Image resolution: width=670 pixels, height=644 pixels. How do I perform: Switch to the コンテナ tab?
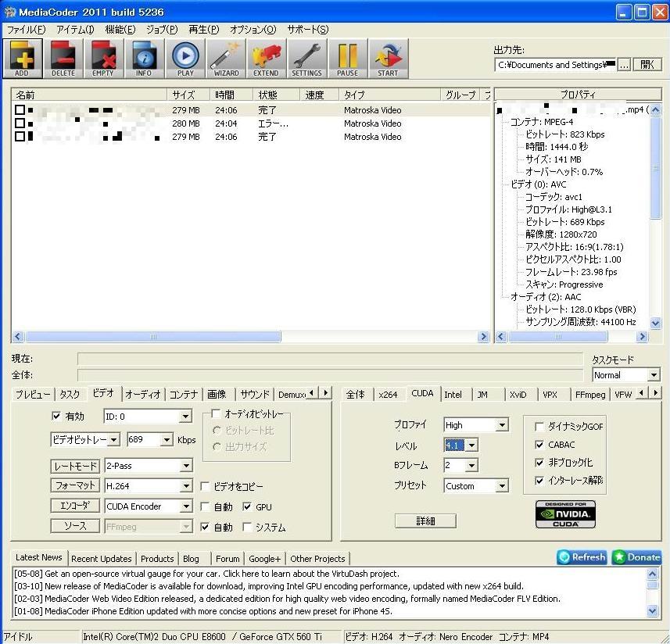tap(184, 394)
